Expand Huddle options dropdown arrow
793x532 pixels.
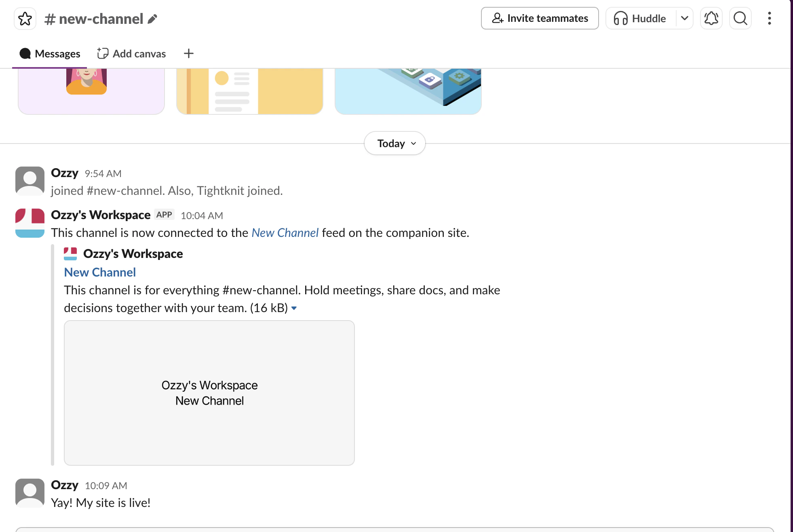(684, 18)
